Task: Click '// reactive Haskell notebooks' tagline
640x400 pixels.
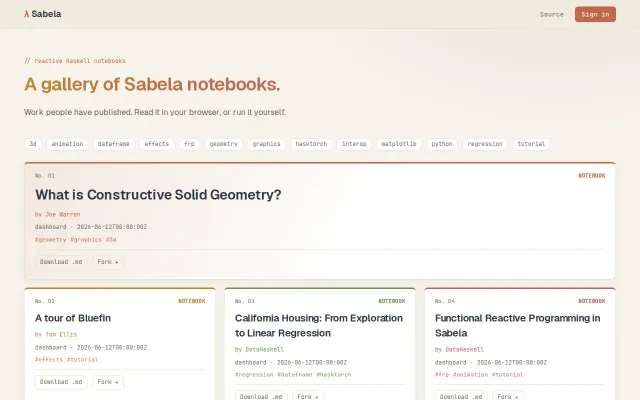Action: point(75,61)
